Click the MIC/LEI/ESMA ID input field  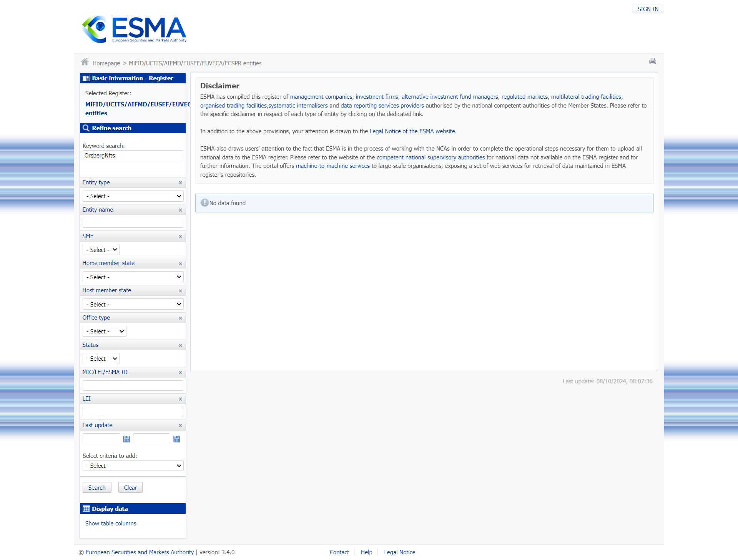click(x=133, y=385)
